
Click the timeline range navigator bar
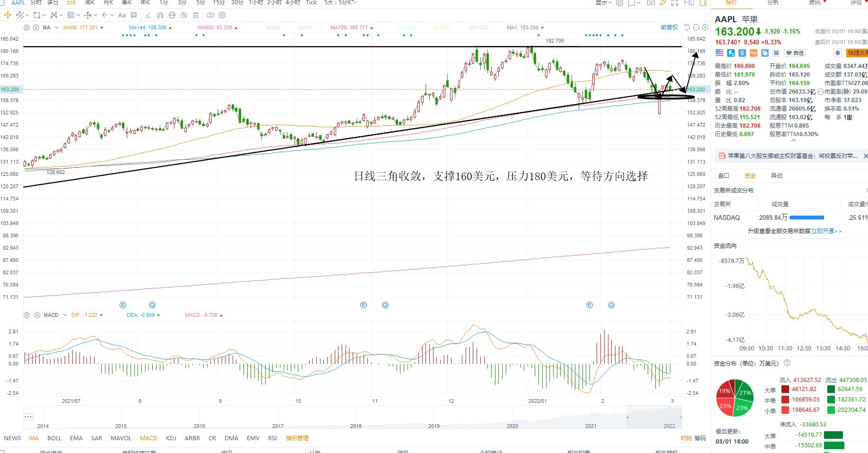[x=353, y=417]
